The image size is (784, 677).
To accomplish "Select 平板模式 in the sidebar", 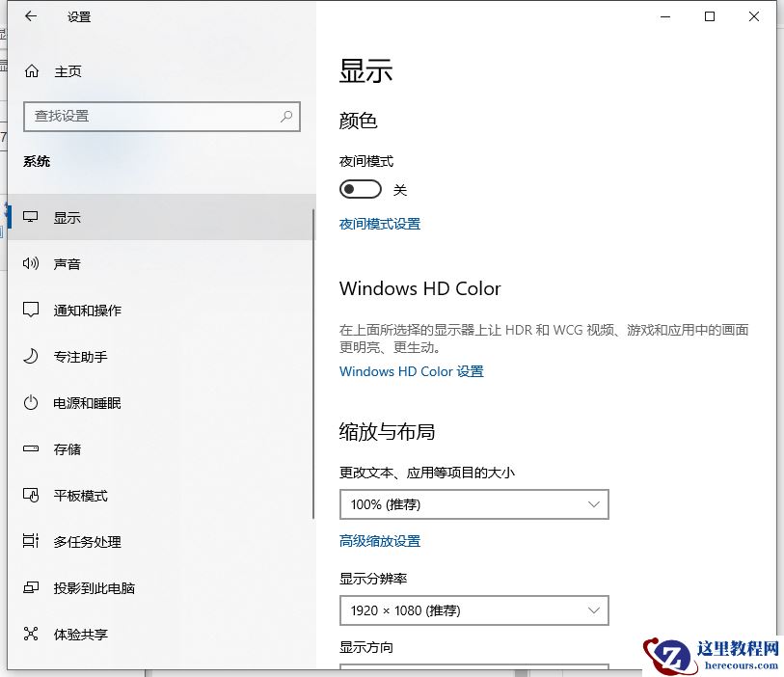I will [78, 496].
